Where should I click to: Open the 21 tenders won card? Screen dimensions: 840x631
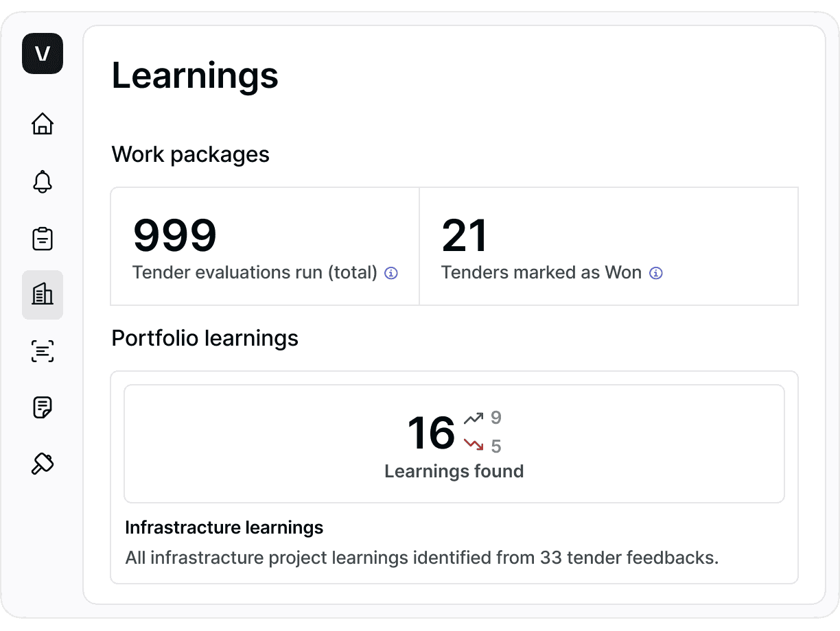609,246
